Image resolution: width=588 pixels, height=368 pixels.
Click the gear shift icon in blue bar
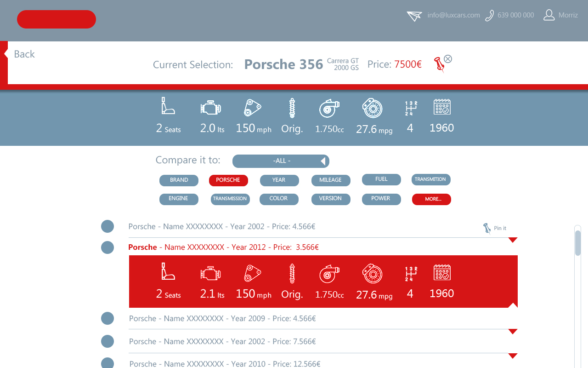click(x=411, y=108)
